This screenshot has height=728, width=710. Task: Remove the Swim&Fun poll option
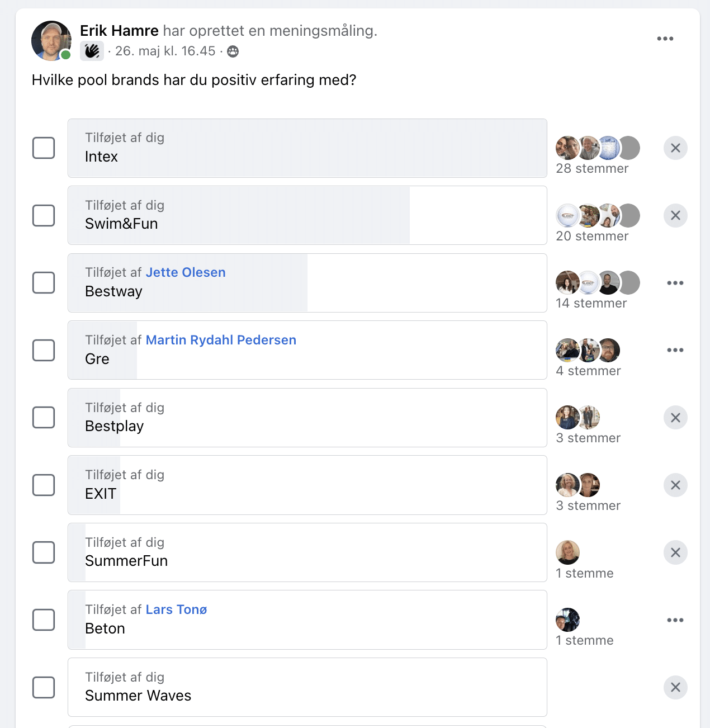(x=675, y=215)
